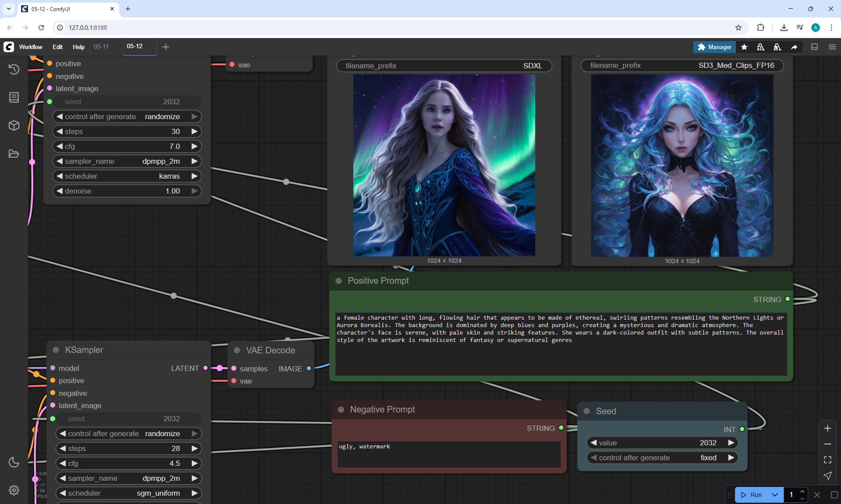The width and height of the screenshot is (841, 504).
Task: Click the share arrow icon in top bar
Action: click(x=794, y=47)
